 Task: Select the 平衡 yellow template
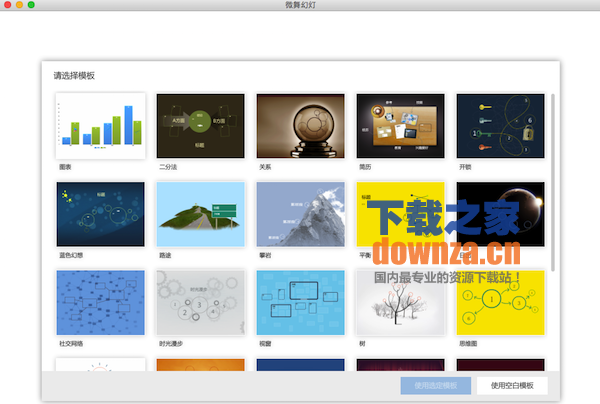(400, 213)
